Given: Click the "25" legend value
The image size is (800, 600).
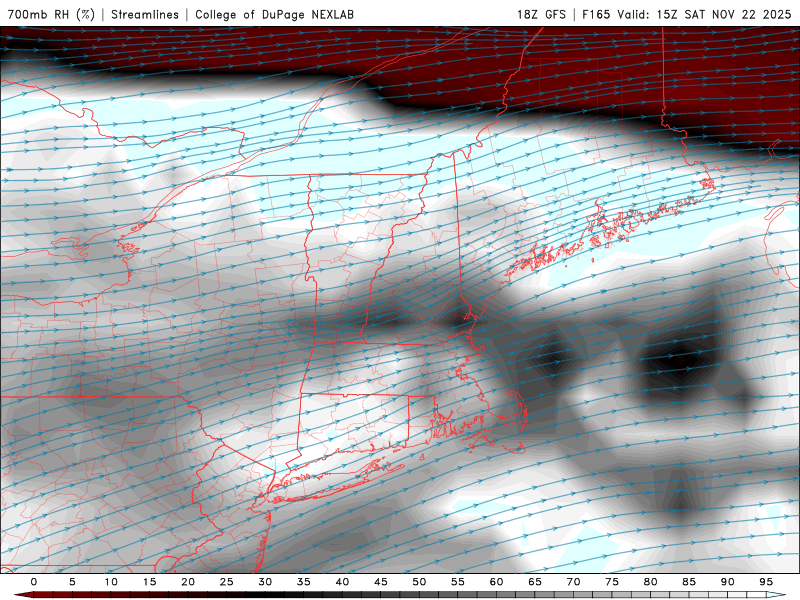Looking at the screenshot, I should point(227,582).
